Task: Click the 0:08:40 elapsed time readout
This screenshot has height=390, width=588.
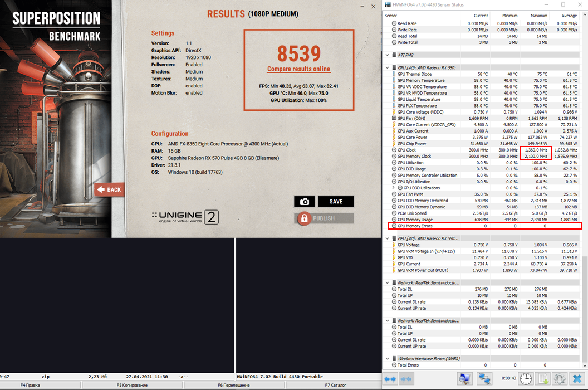Action: (x=508, y=378)
